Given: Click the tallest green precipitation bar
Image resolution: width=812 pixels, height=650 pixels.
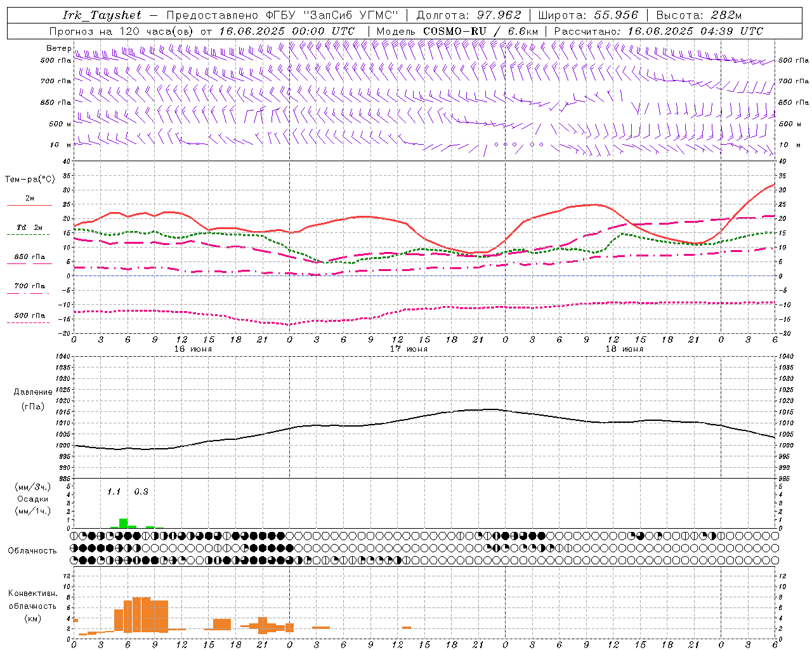Looking at the screenshot, I should (123, 524).
